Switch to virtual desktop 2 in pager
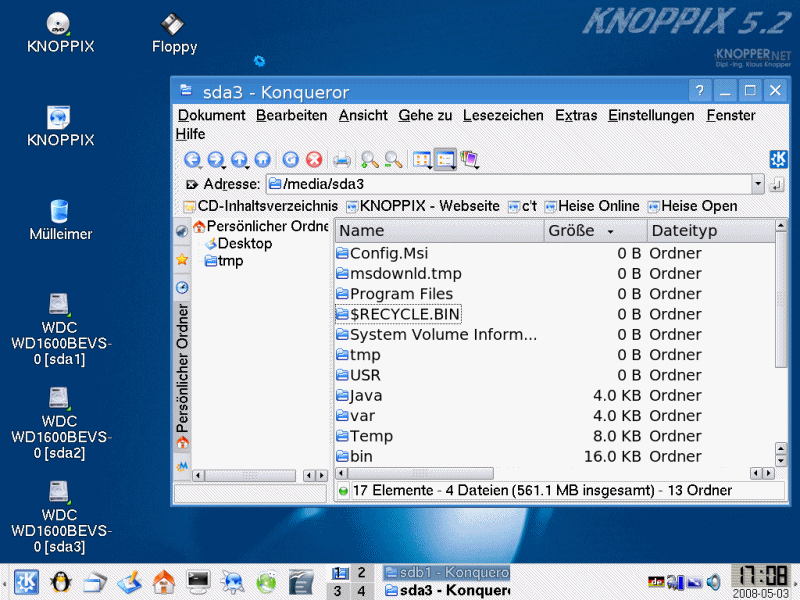This screenshot has width=800, height=600. point(362,573)
